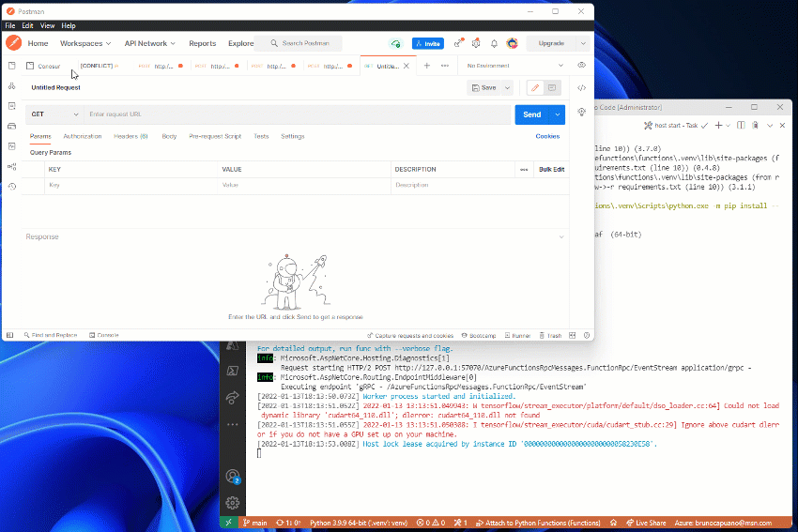This screenshot has width=798, height=532.
Task: Add a new request tab
Action: click(427, 66)
